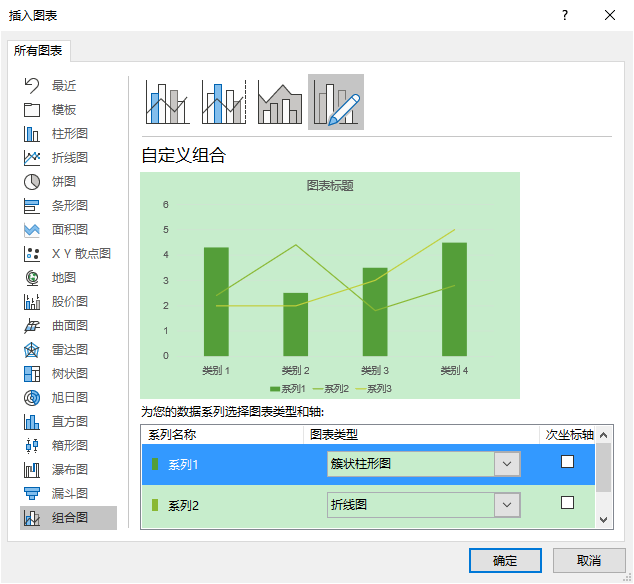The image size is (634, 584).
Task: Open chart type dropdown for 系列1
Action: pos(508,464)
